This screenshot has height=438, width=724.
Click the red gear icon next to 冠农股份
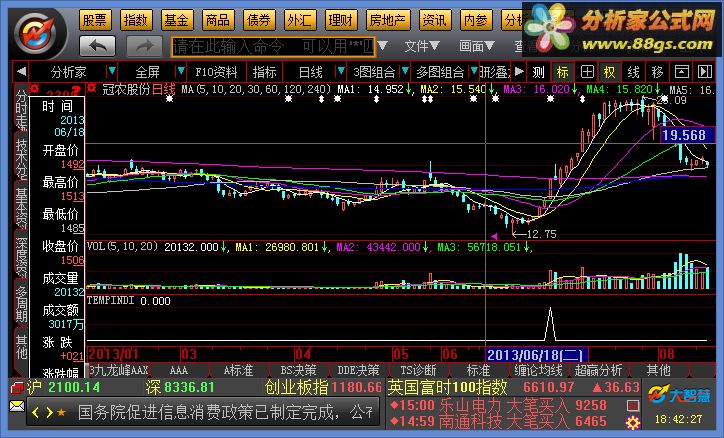[x=92, y=88]
